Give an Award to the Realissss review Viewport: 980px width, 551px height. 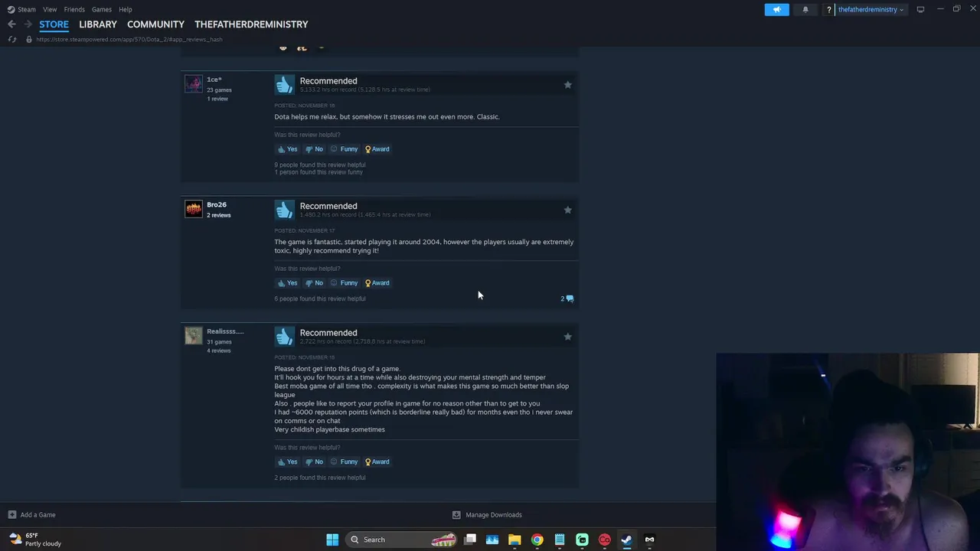click(377, 462)
